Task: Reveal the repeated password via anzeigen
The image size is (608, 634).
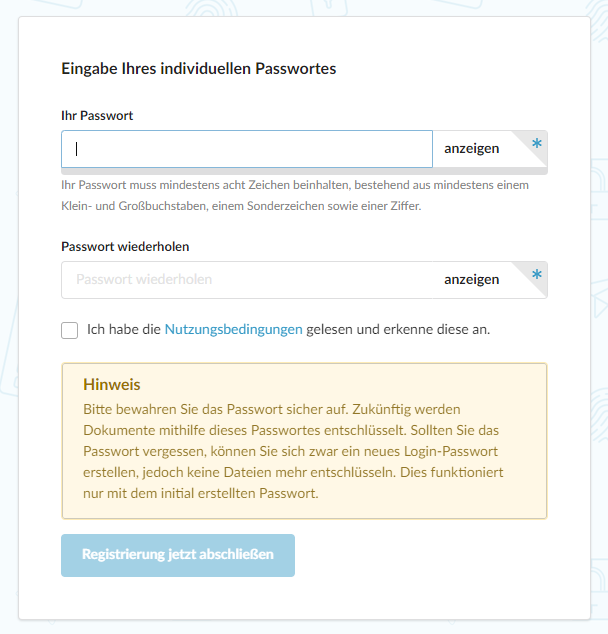Action: pyautogui.click(x=471, y=280)
